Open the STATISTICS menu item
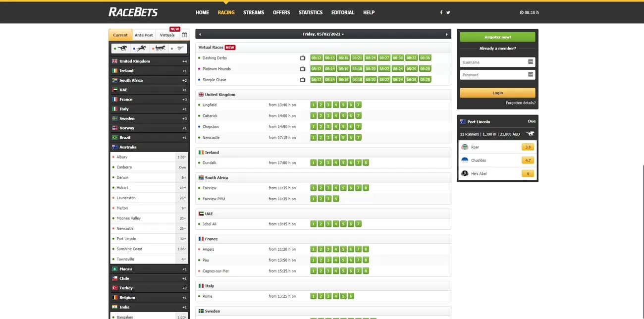Screen dimensions: 644x319 [311, 12]
